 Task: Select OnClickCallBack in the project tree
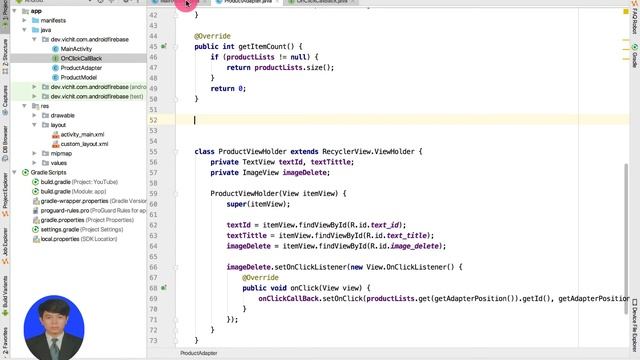point(81,58)
